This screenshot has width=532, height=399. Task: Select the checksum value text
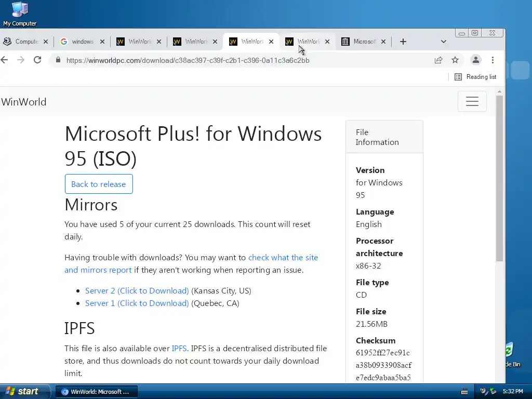point(383,365)
